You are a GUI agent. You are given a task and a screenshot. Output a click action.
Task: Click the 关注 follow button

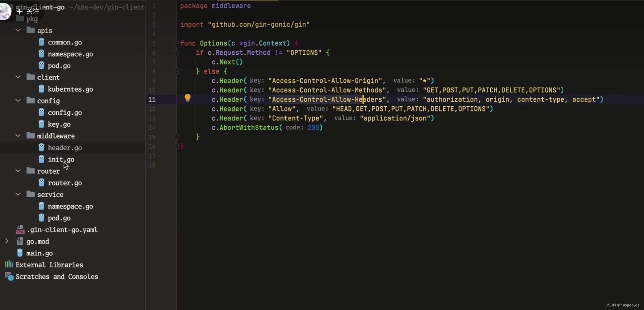[x=28, y=11]
